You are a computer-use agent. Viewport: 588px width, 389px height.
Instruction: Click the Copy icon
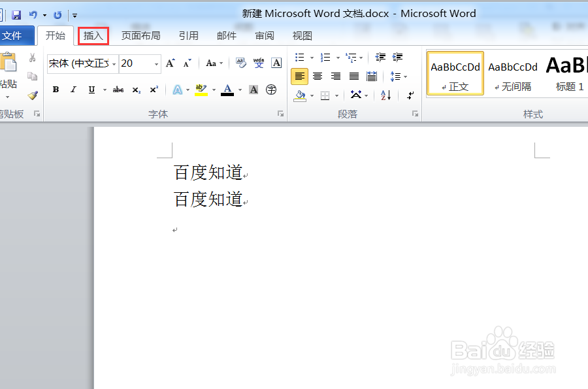click(x=32, y=76)
